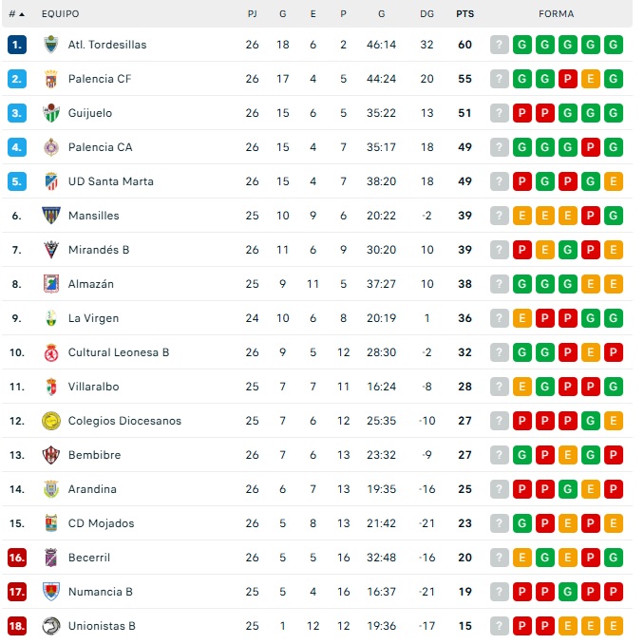
Task: Click the Almazán team crest icon
Action: click(51, 284)
